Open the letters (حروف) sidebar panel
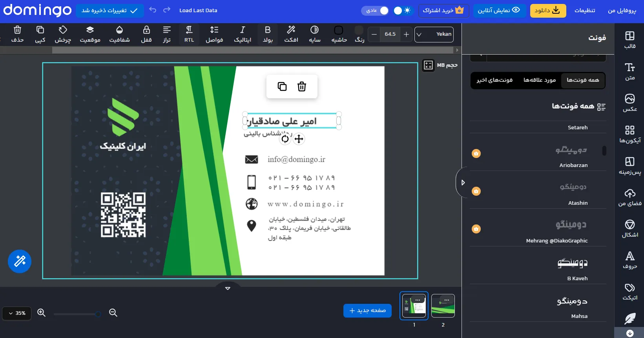 coord(630,260)
